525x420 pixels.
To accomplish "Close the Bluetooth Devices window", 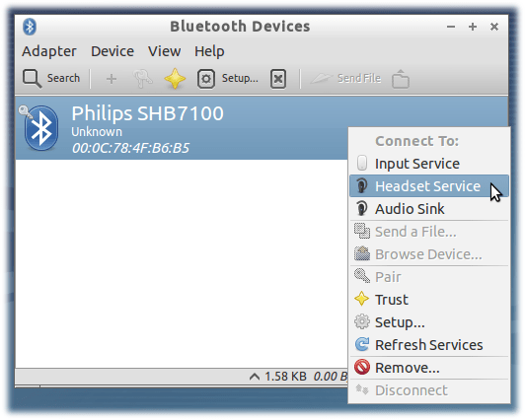I will (494, 27).
